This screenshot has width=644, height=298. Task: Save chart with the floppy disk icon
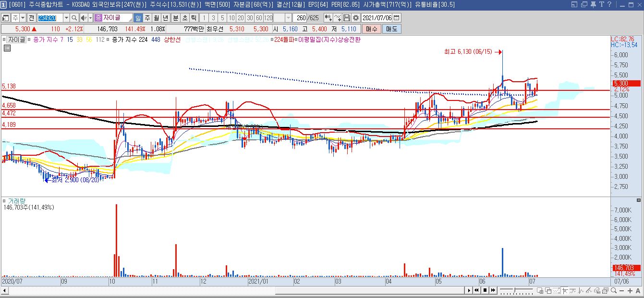[347, 18]
